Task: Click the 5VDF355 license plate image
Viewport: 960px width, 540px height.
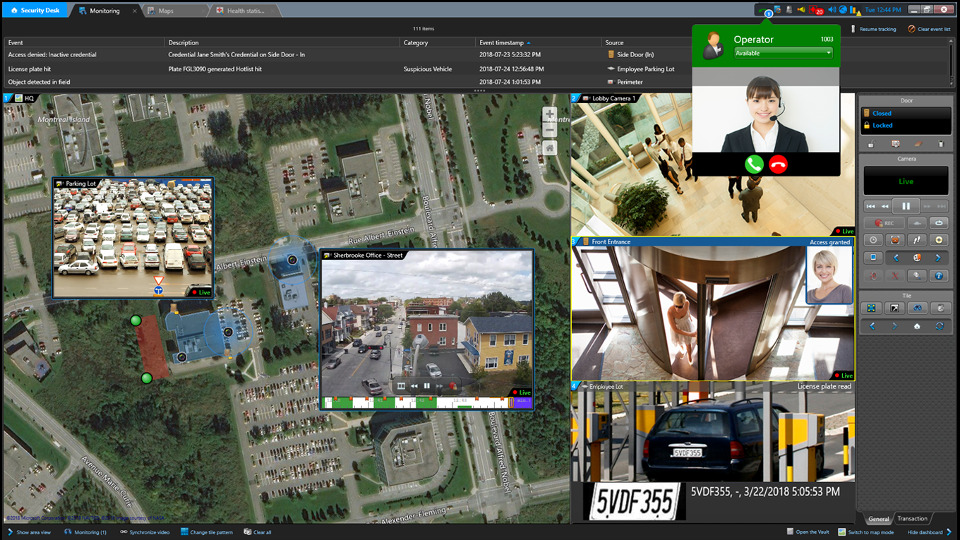Action: [x=634, y=503]
